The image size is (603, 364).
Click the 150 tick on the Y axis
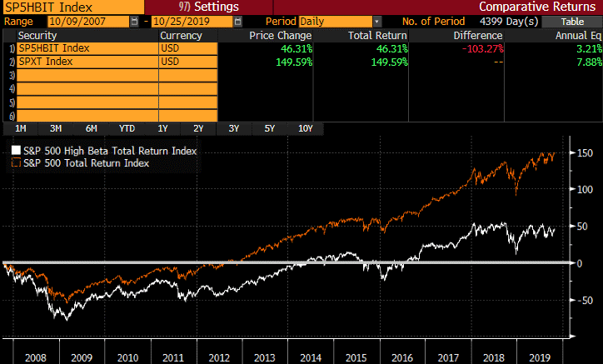pos(585,153)
